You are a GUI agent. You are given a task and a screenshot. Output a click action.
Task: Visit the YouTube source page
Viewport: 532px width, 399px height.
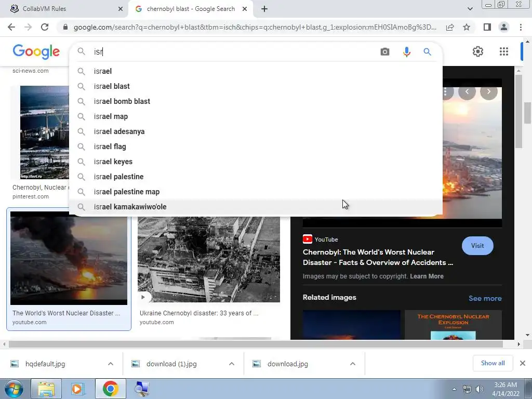[477, 246]
